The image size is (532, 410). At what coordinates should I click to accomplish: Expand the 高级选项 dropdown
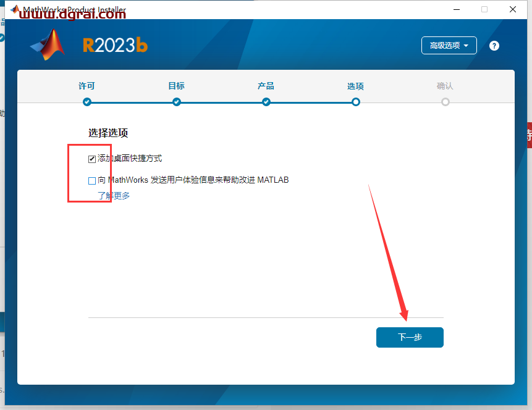(449, 46)
